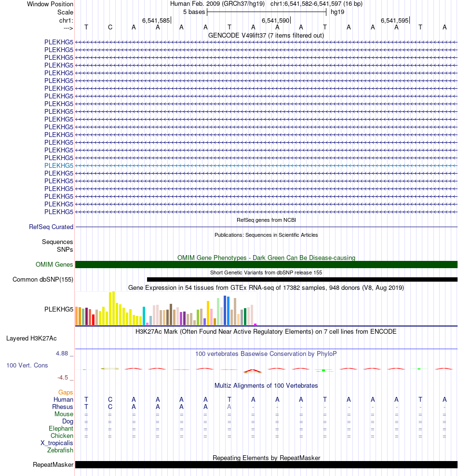The height and width of the screenshot is (476, 458).
Task: Open the Short Genetic Variants dbSNP 155 title
Action: pos(266,272)
